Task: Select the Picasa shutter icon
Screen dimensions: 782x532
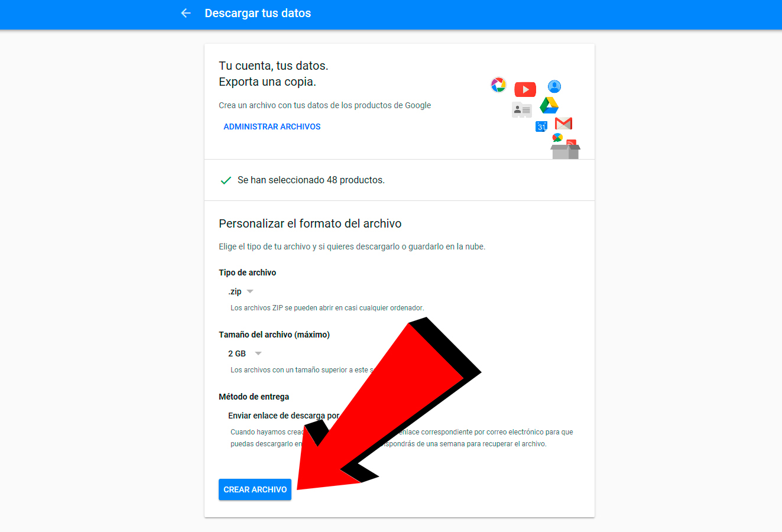Action: coord(498,85)
